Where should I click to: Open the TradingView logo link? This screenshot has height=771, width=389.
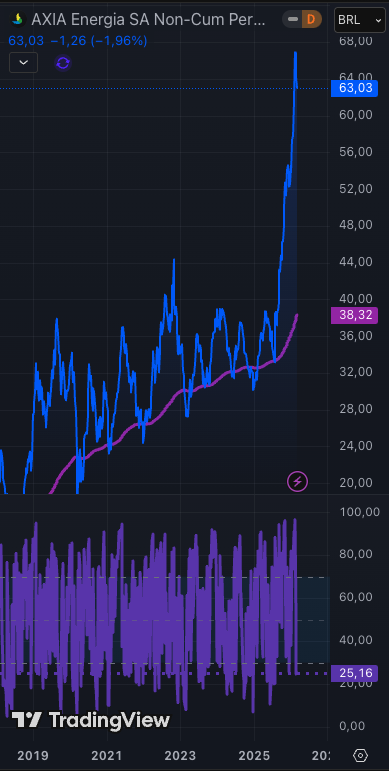coord(90,720)
